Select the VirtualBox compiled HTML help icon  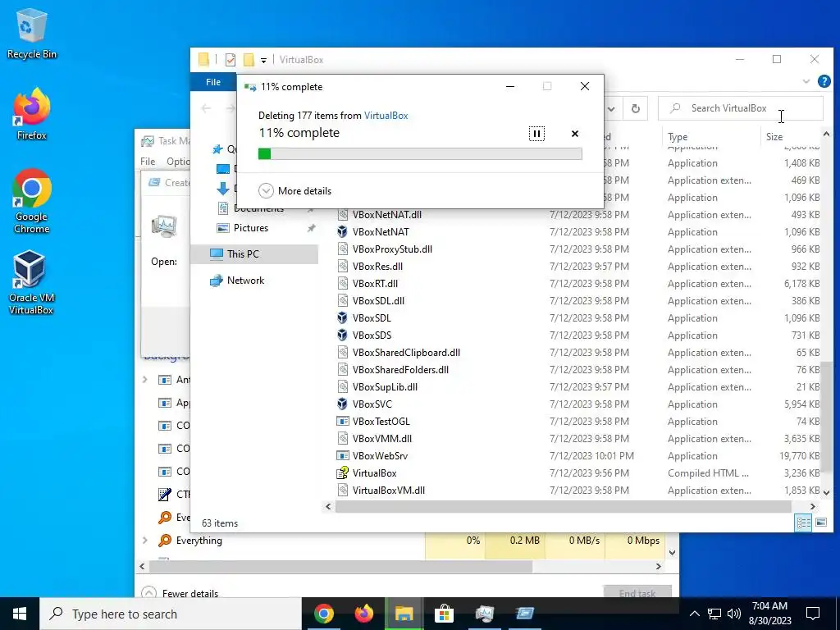coord(342,473)
